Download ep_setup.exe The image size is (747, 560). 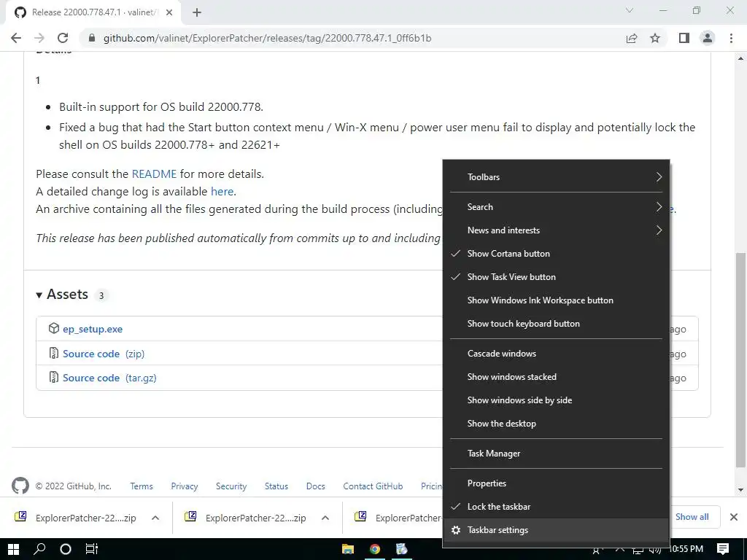tap(93, 329)
